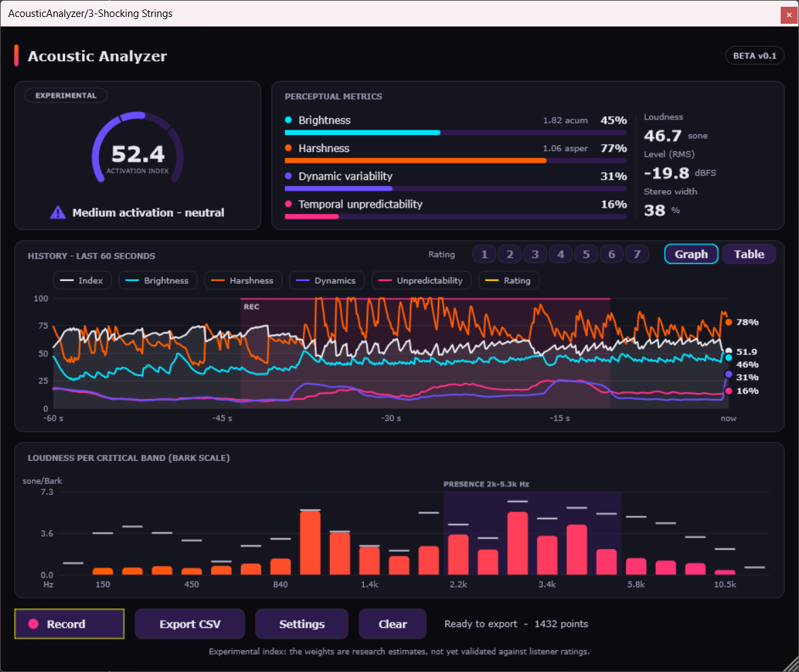Choose rating 4
799x672 pixels.
(561, 255)
